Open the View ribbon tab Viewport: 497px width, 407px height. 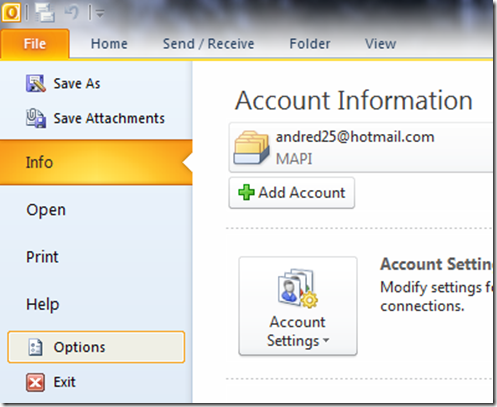pos(380,44)
